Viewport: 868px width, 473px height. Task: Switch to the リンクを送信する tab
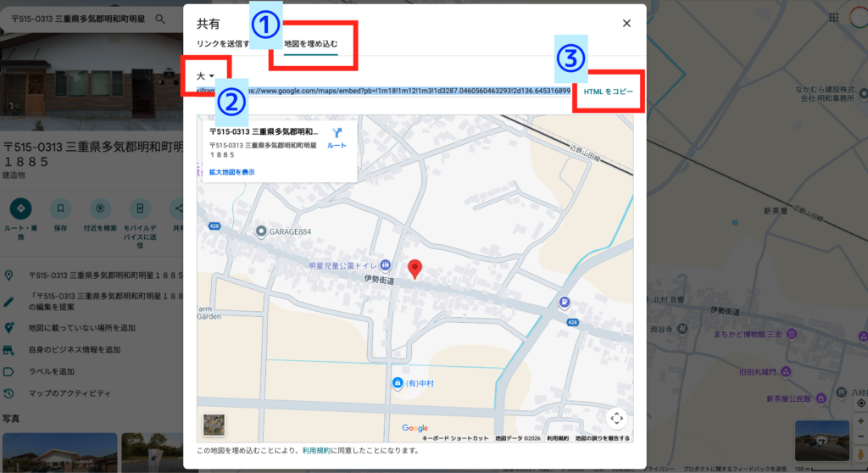(x=223, y=43)
